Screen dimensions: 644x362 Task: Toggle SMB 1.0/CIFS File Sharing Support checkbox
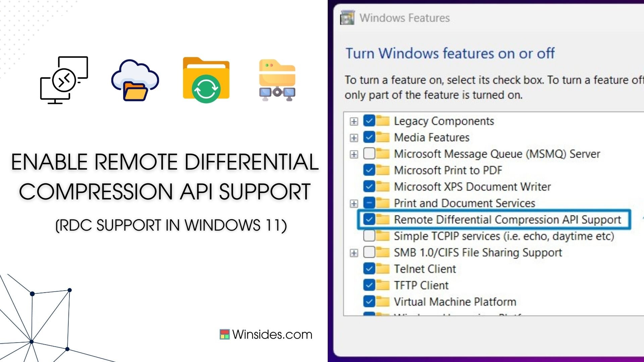369,252
